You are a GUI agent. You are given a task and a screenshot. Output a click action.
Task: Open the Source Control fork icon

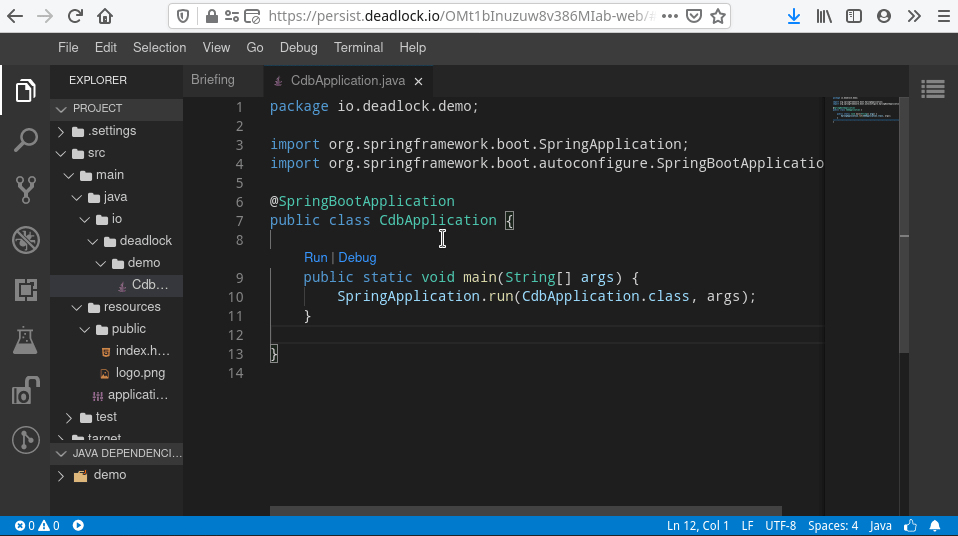(x=25, y=190)
